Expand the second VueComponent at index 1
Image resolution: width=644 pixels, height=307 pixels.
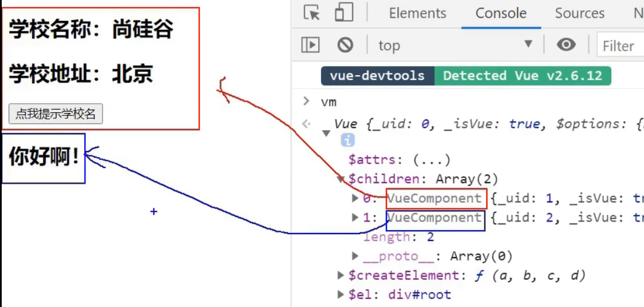pos(356,218)
